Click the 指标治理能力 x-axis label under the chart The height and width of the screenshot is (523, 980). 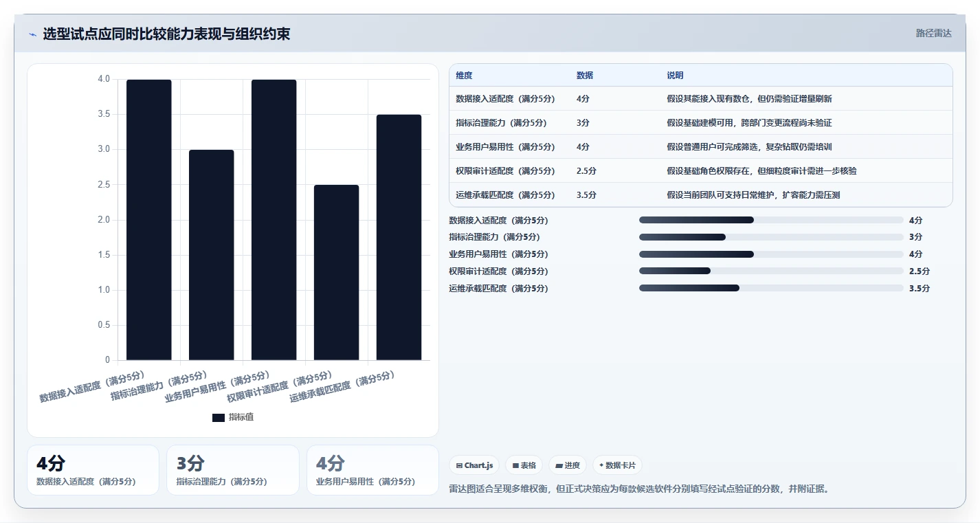[159, 386]
